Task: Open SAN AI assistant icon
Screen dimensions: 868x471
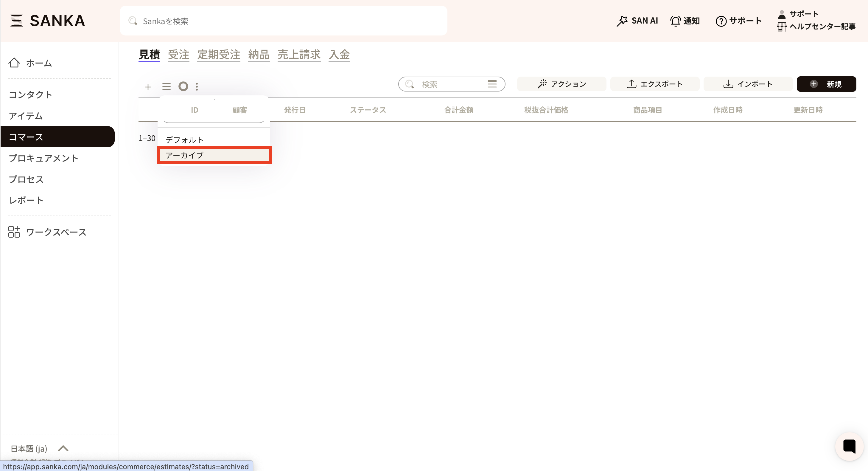Action: [x=622, y=21]
